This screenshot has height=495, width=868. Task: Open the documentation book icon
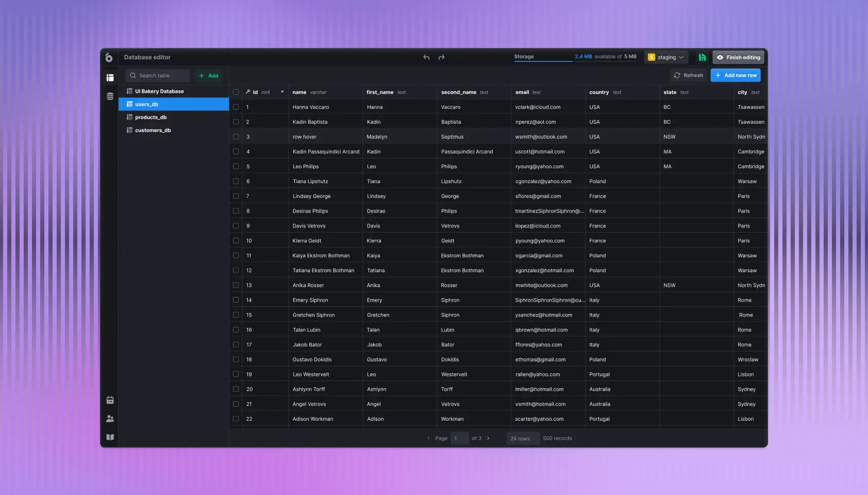pos(110,437)
